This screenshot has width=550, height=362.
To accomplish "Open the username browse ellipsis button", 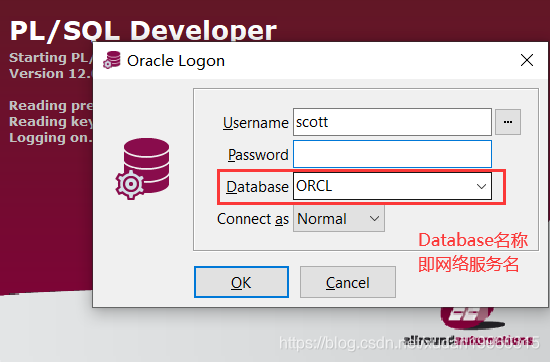I will 508,122.
